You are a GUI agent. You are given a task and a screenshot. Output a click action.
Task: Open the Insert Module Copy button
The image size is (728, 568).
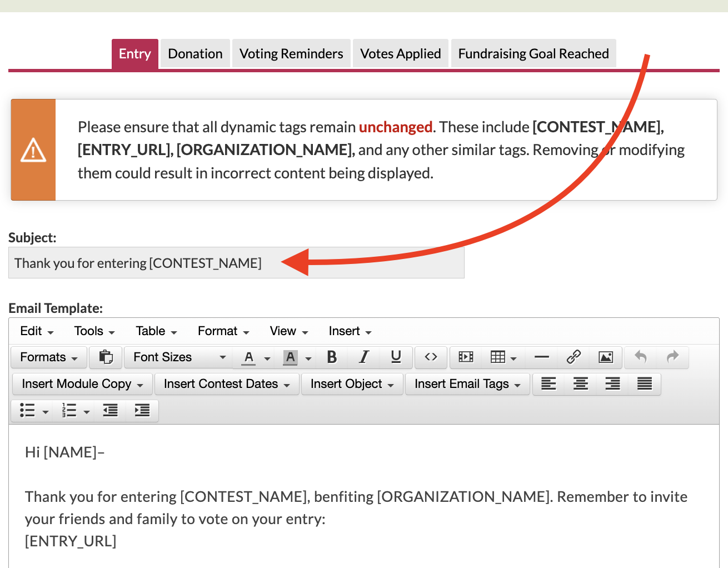tap(82, 384)
